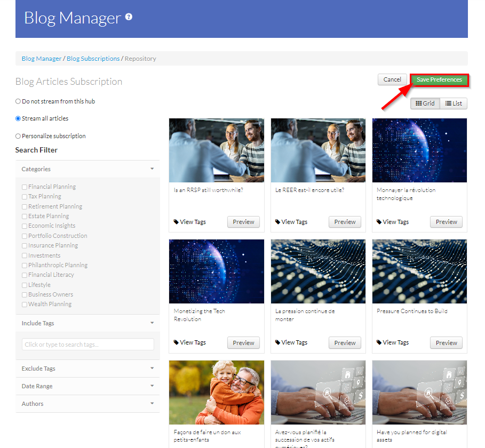
Task: Tick the Economic Insights checkbox
Action: point(25,226)
